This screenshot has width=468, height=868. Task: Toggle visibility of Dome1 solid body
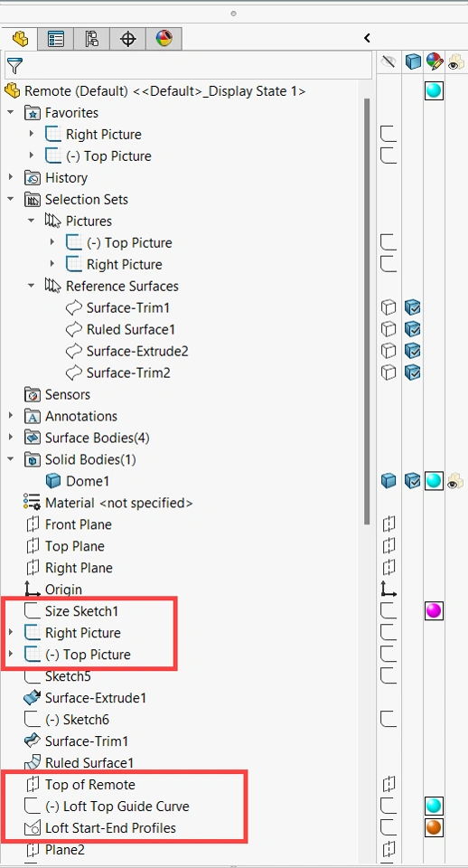coord(388,480)
